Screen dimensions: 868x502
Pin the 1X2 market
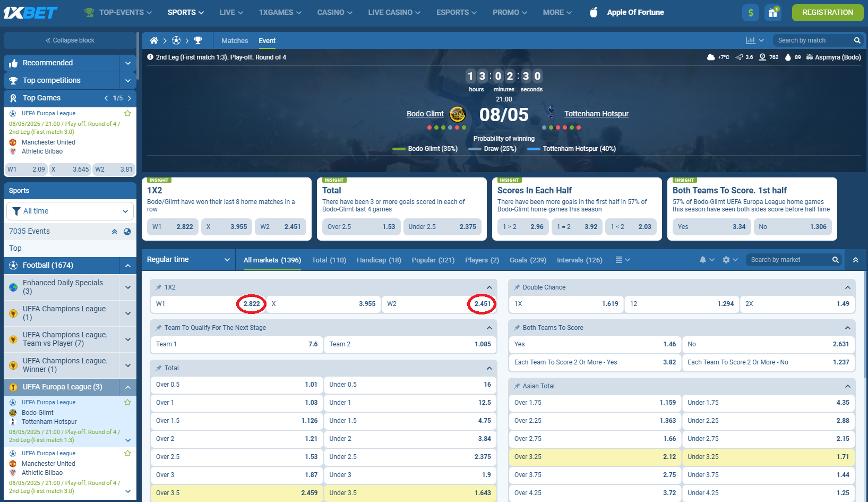coord(158,287)
